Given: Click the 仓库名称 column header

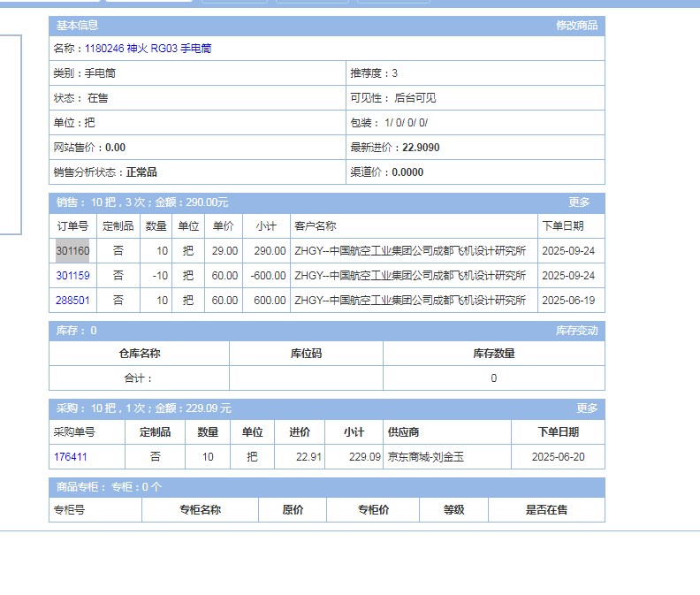Looking at the screenshot, I should [139, 354].
